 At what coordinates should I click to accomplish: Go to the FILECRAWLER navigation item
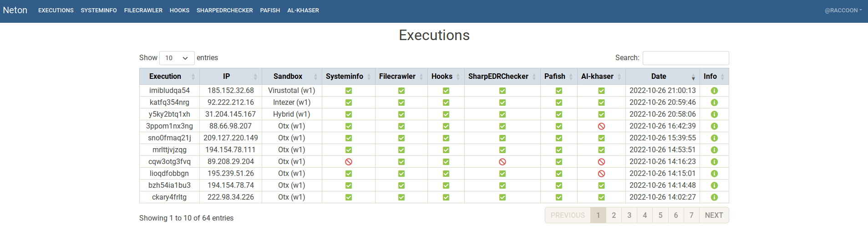(x=143, y=10)
